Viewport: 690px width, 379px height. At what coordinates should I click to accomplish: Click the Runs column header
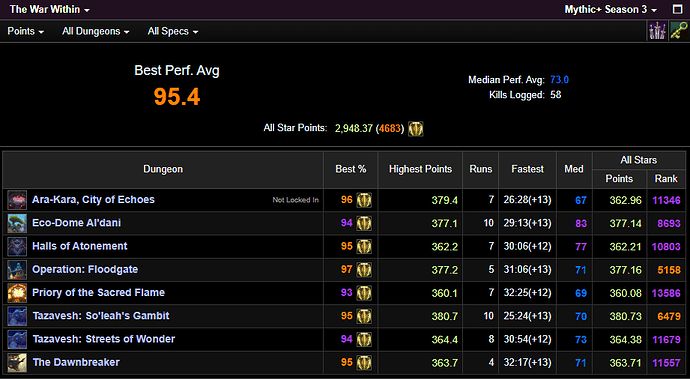tap(481, 169)
